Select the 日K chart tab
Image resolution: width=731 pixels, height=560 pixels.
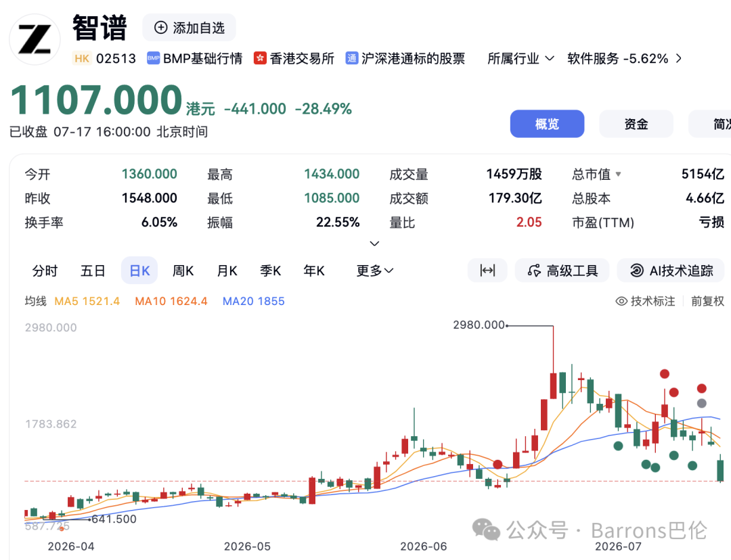pyautogui.click(x=139, y=271)
